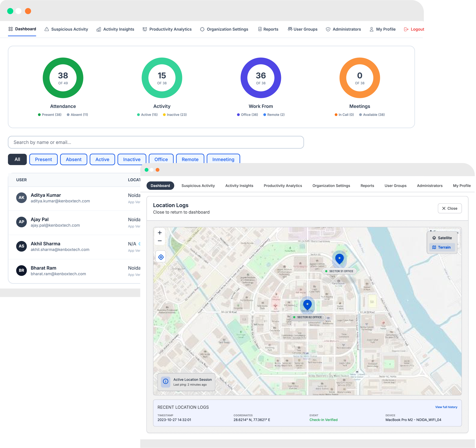Close the Location Logs panel
Screen dimensions: 476x448
450,209
